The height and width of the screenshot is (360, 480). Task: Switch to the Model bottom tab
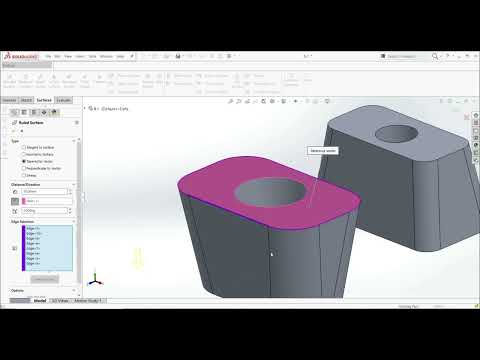tap(40, 301)
